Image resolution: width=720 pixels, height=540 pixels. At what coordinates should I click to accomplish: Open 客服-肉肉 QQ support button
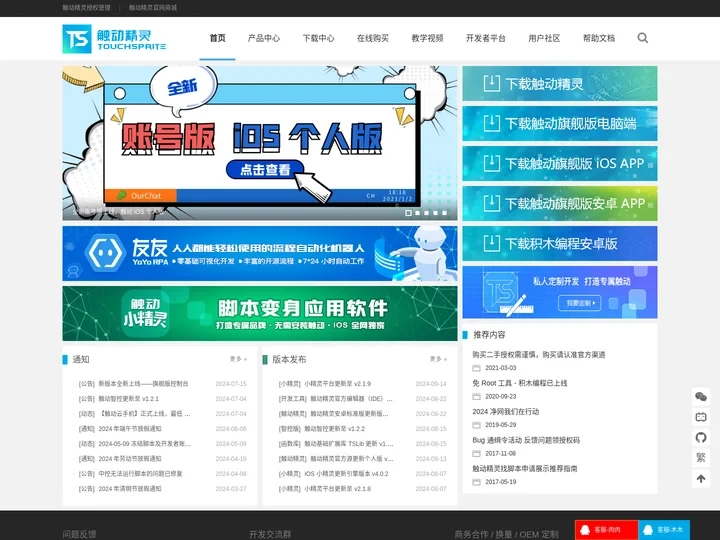606,530
